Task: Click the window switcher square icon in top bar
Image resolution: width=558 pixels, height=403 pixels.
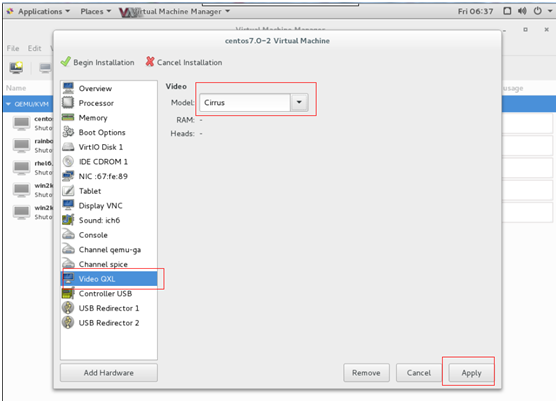Action: [x=507, y=11]
